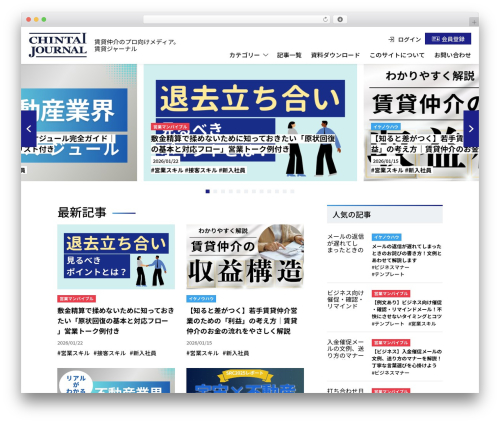Advance carousel with right arrow
The height and width of the screenshot is (423, 500).
471,129
